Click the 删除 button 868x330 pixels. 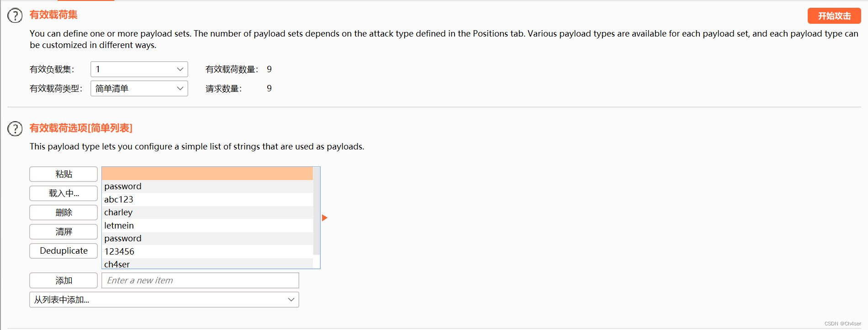63,213
